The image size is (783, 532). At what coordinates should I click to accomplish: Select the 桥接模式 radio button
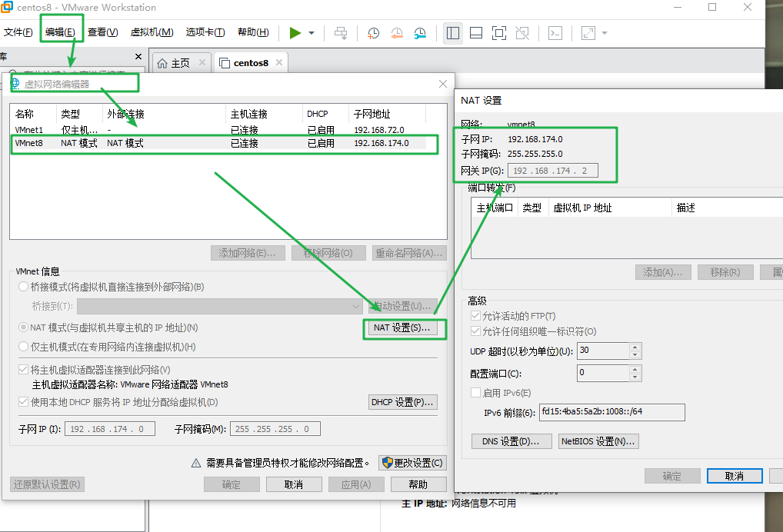click(x=23, y=287)
